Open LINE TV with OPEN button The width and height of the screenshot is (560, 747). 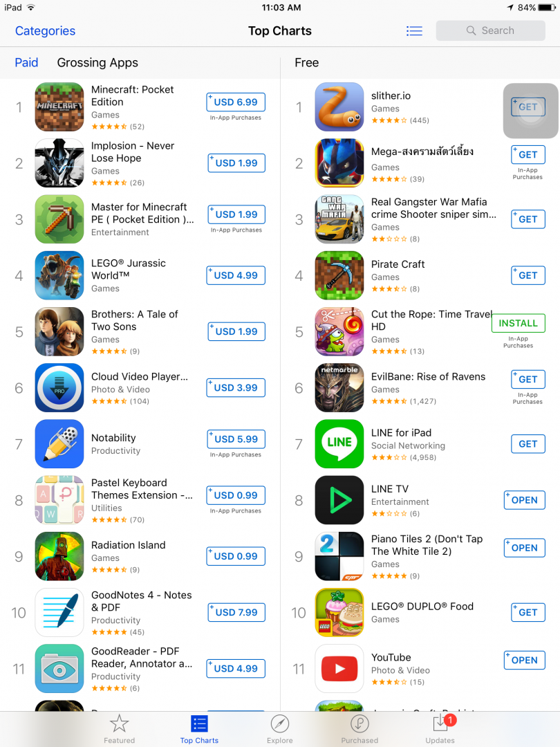click(524, 500)
